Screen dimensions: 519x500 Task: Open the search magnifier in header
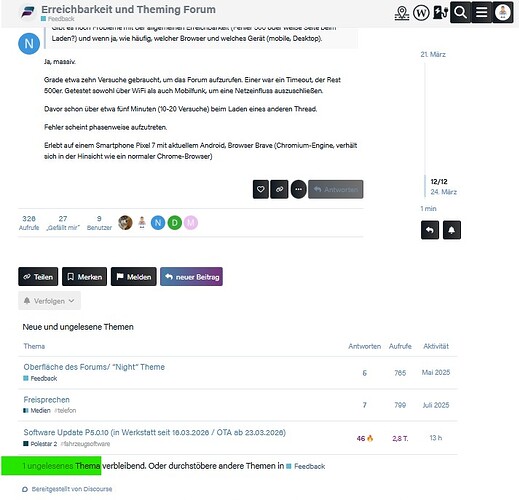pyautogui.click(x=461, y=13)
